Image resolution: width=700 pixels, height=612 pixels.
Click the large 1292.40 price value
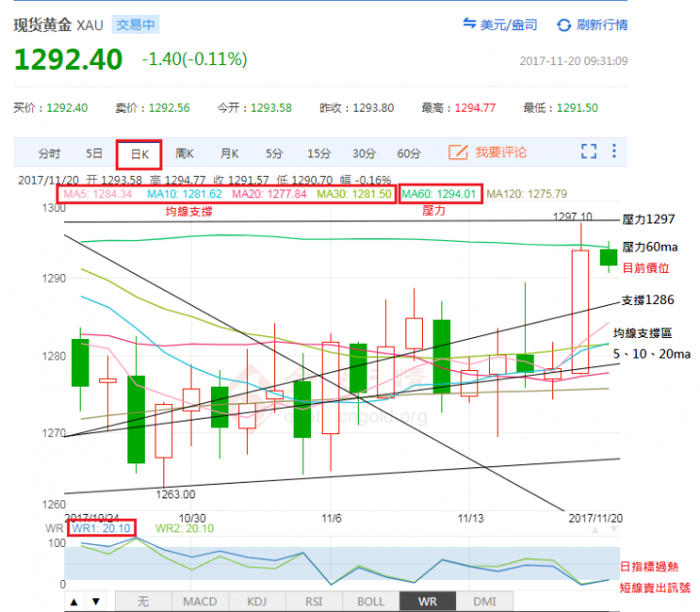click(68, 59)
